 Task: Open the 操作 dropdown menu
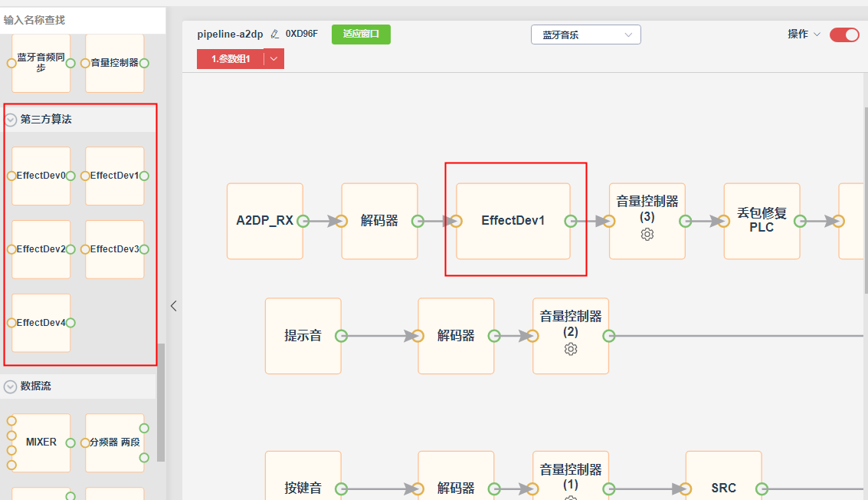(804, 35)
